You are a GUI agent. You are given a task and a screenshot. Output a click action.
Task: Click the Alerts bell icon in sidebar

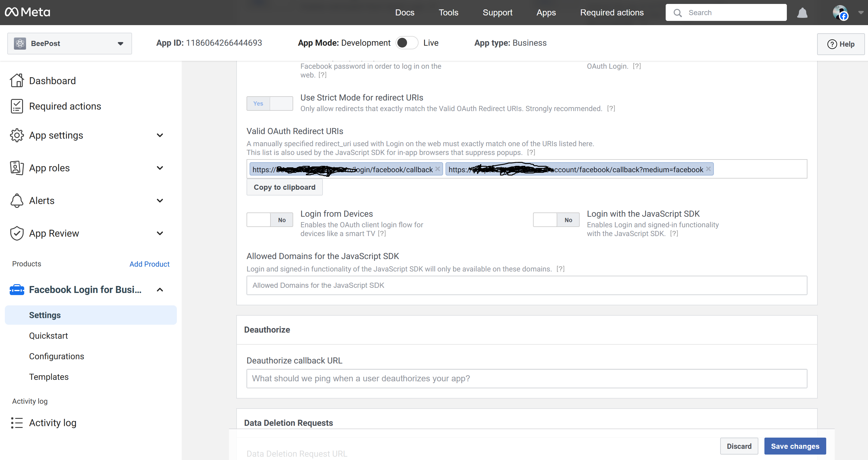tap(17, 200)
